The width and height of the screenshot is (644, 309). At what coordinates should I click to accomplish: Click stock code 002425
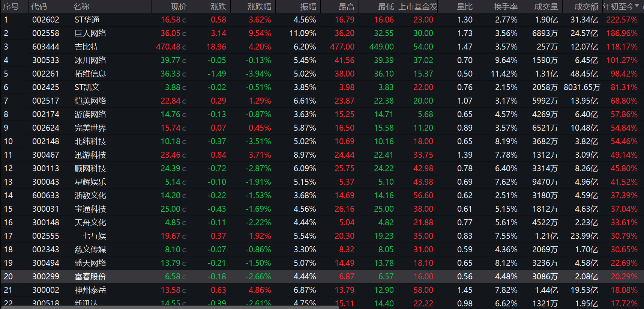(x=46, y=87)
